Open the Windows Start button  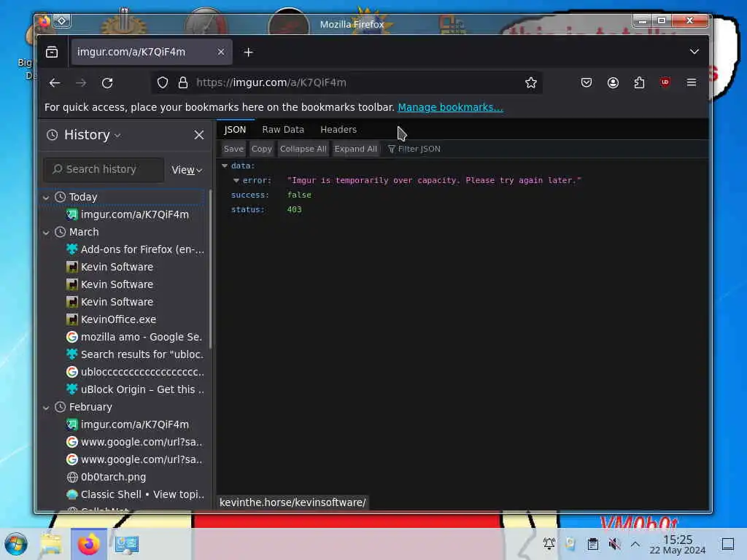16,544
